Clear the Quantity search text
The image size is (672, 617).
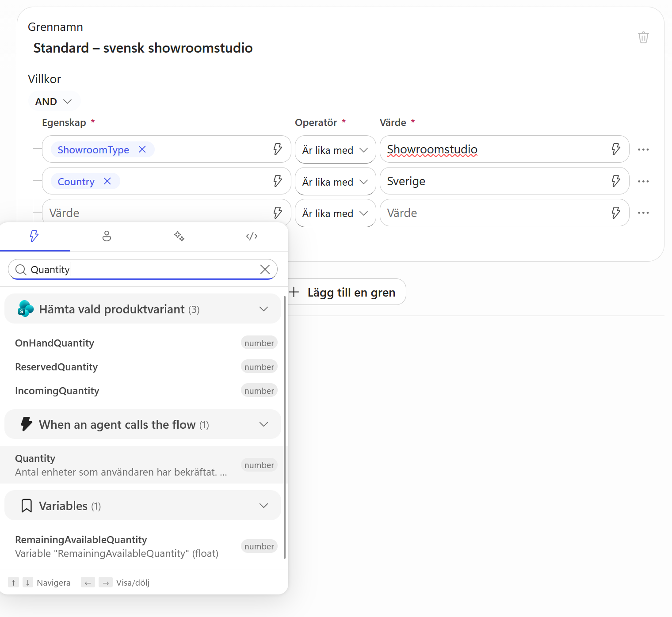point(265,270)
